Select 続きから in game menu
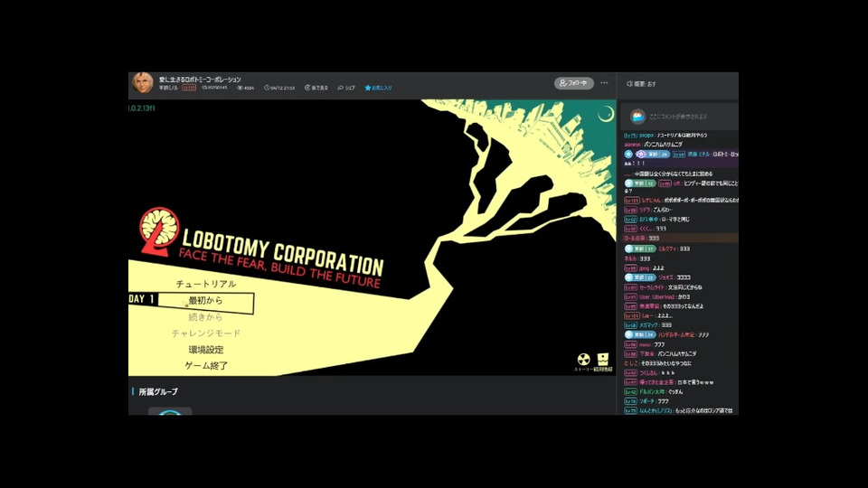 pyautogui.click(x=205, y=317)
